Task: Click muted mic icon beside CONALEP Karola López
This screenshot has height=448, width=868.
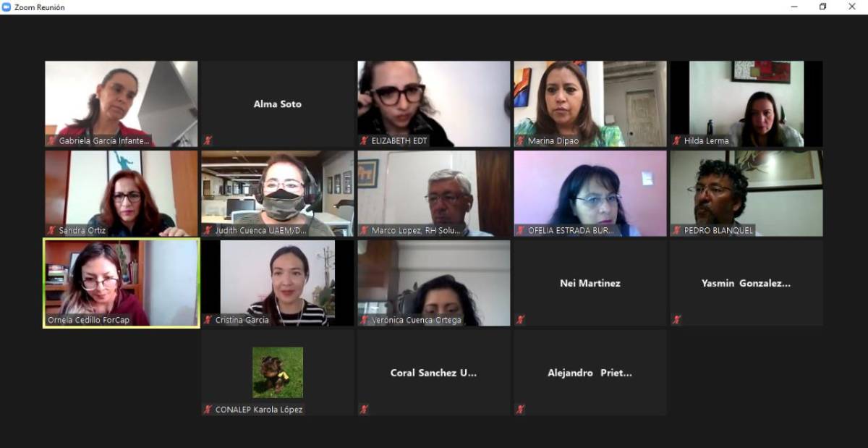Action: (x=208, y=410)
